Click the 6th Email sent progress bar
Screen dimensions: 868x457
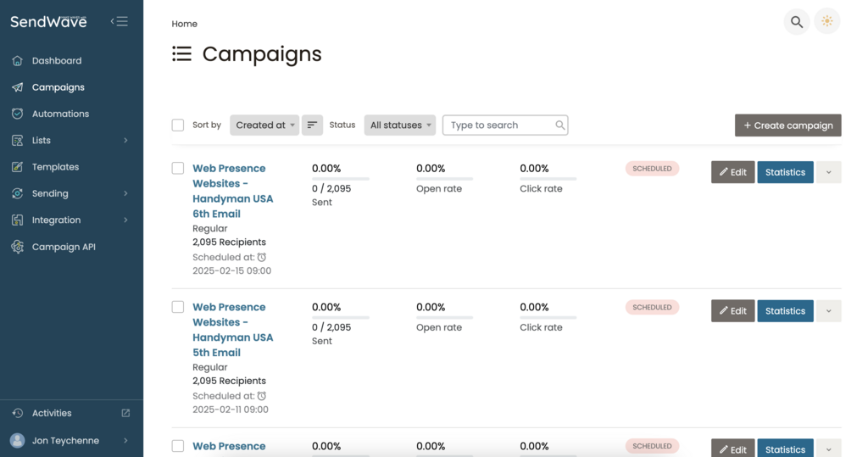point(341,179)
